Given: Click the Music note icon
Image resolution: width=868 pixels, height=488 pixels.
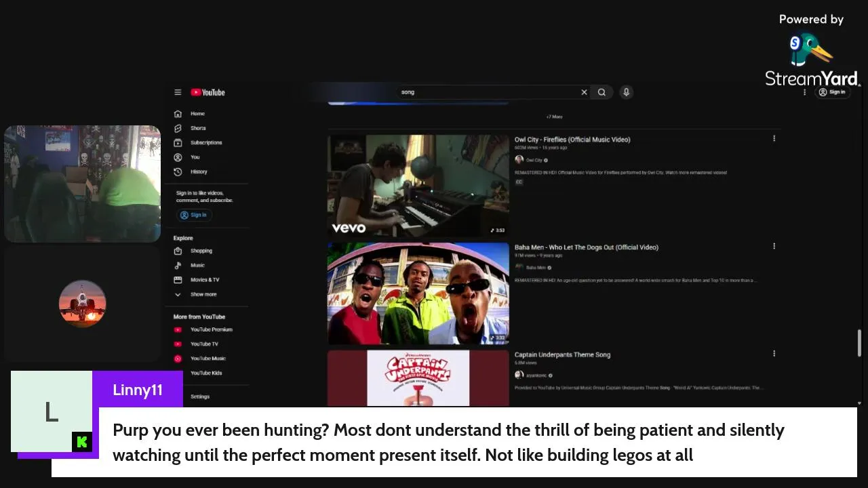Looking at the screenshot, I should point(178,266).
